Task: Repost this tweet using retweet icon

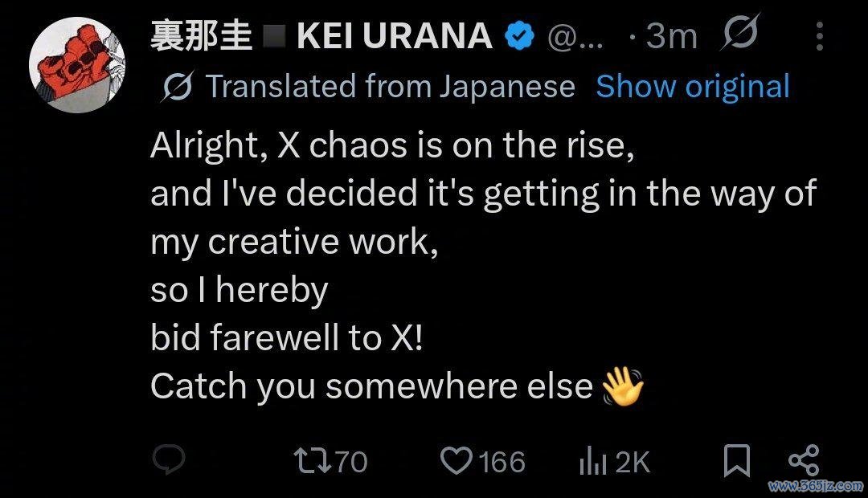Action: (312, 461)
